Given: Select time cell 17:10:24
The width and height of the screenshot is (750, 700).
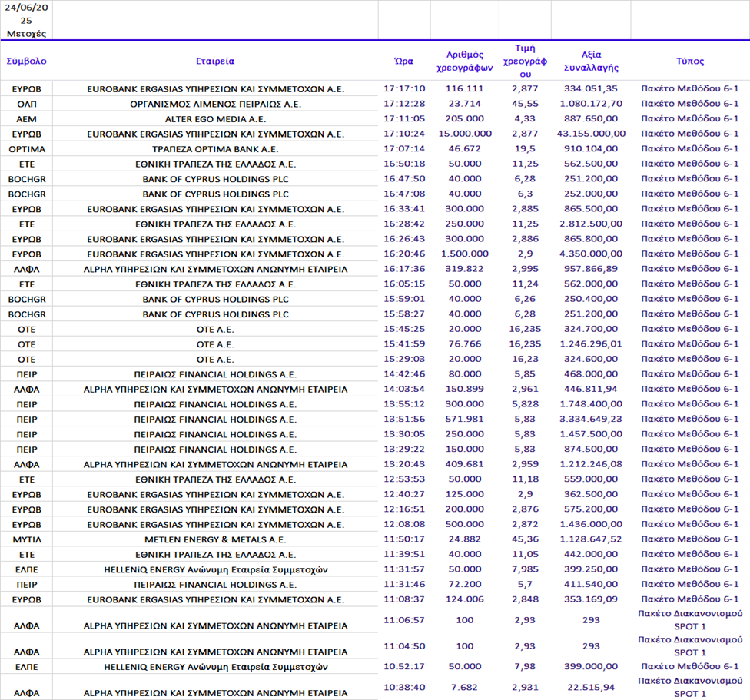Looking at the screenshot, I should 404,134.
